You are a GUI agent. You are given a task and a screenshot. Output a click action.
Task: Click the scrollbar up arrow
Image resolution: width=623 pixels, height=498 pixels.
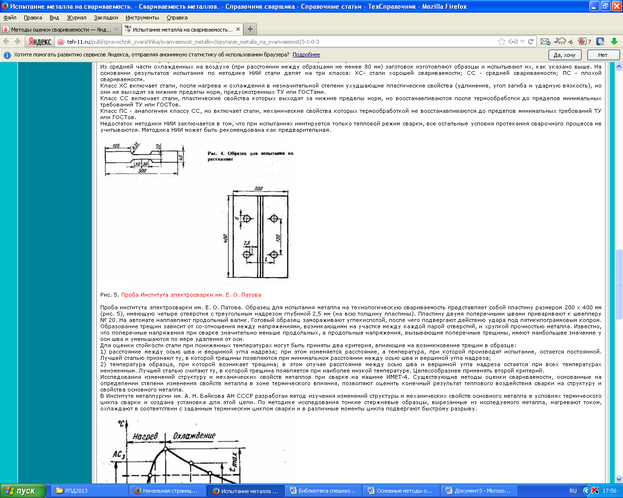(x=619, y=67)
